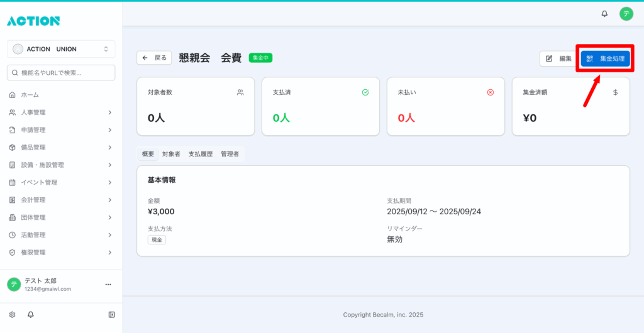Switch to the 支払履歴 tab

(x=201, y=154)
